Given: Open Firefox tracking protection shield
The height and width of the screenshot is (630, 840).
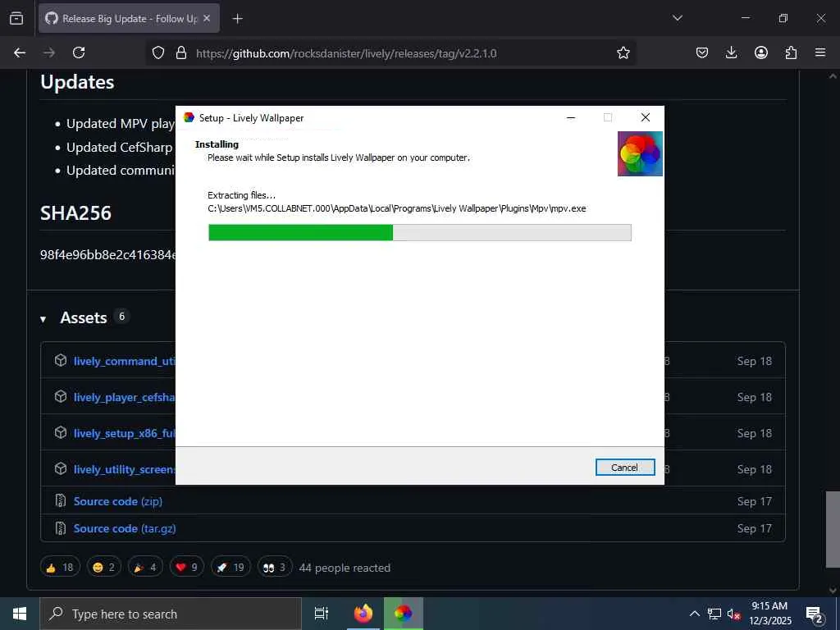Looking at the screenshot, I should [158, 52].
